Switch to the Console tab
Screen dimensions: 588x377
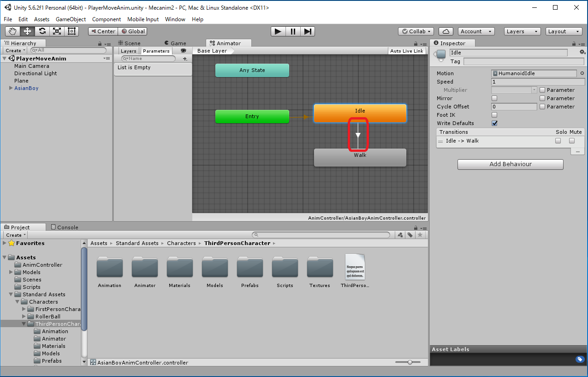(65, 227)
